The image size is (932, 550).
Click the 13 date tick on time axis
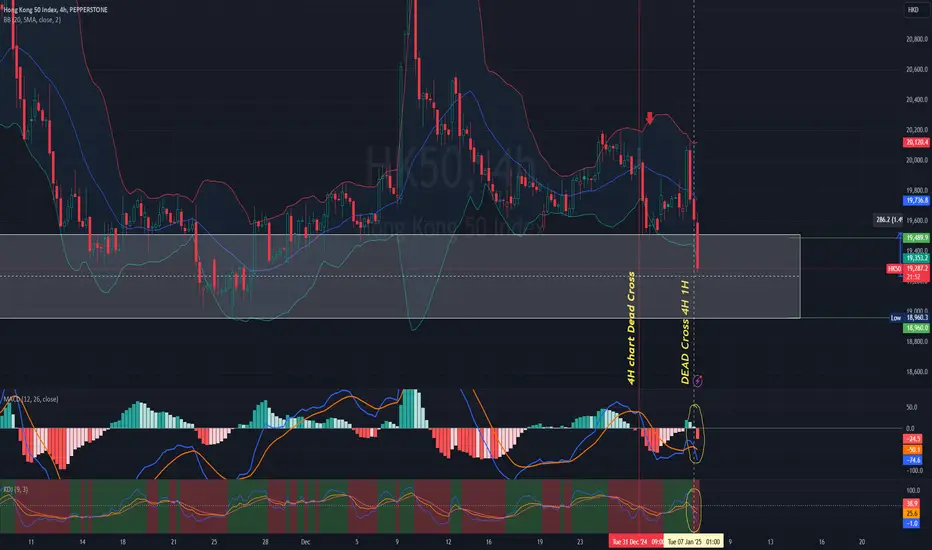click(x=770, y=542)
